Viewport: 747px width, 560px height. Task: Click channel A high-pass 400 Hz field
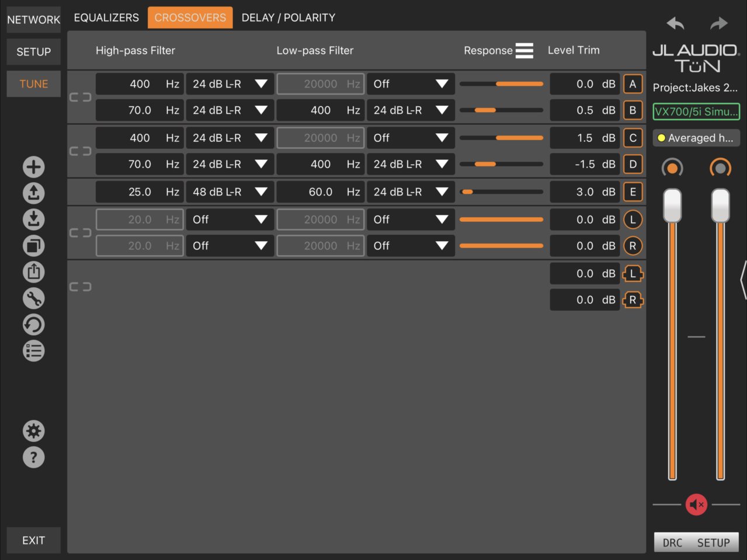(140, 84)
